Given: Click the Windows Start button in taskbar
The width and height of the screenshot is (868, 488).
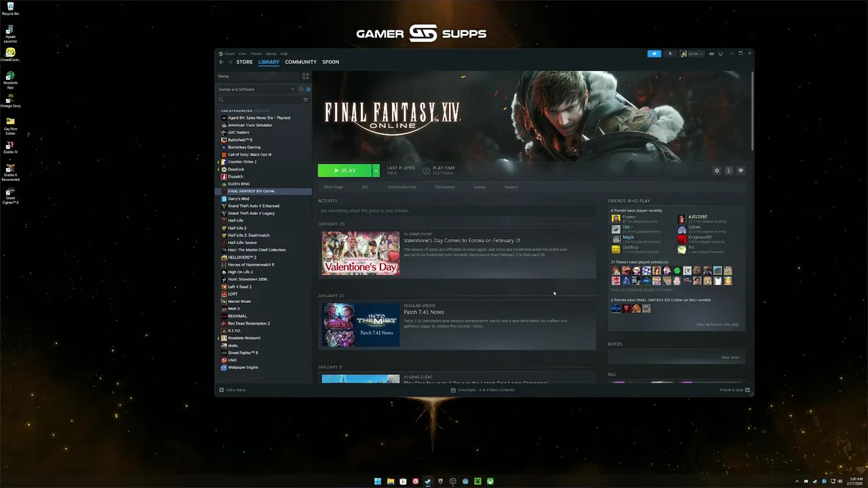Looking at the screenshot, I should click(x=378, y=481).
